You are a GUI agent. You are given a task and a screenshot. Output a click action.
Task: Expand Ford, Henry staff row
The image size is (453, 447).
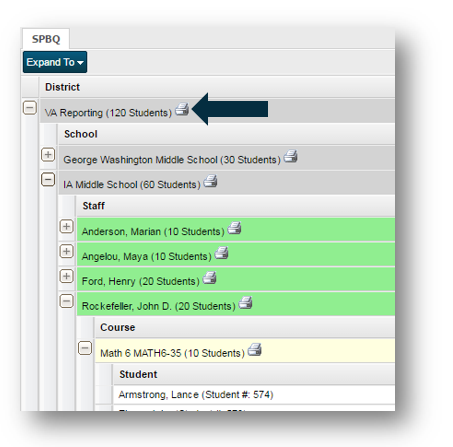coord(66,276)
